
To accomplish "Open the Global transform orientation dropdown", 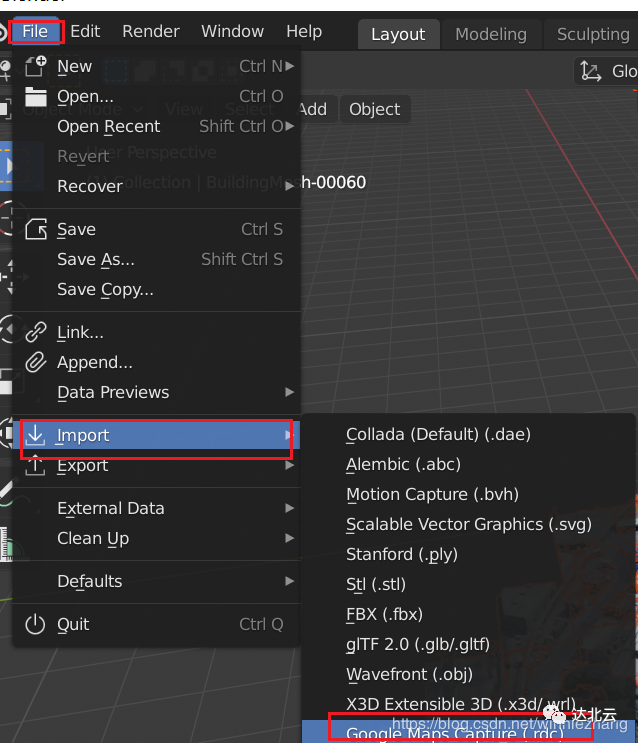I will tap(609, 71).
